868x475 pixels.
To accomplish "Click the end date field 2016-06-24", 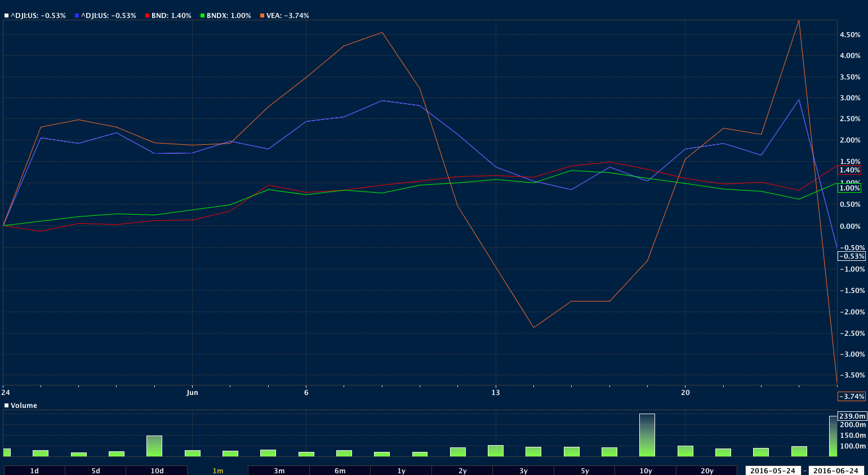I will 836,470.
